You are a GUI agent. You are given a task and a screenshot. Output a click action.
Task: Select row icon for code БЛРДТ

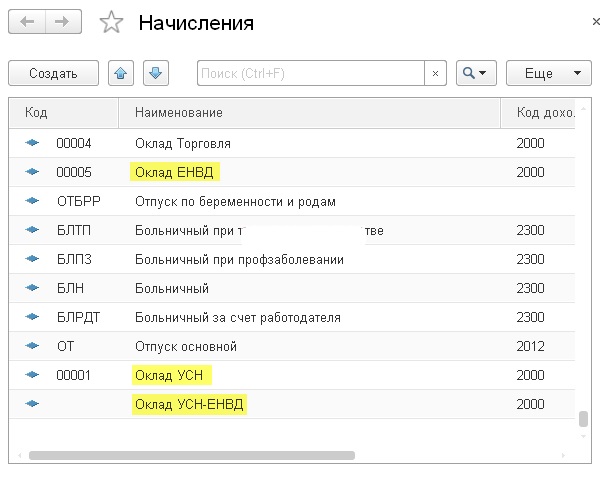pyautogui.click(x=32, y=317)
